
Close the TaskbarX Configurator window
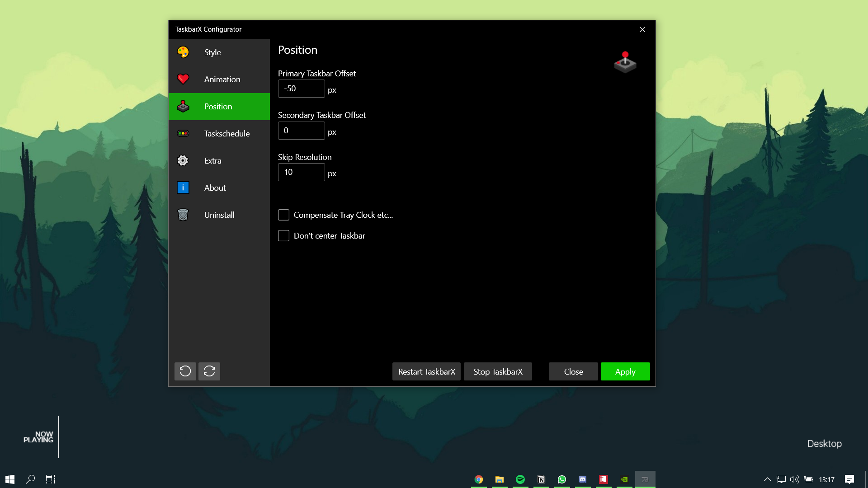click(x=642, y=29)
